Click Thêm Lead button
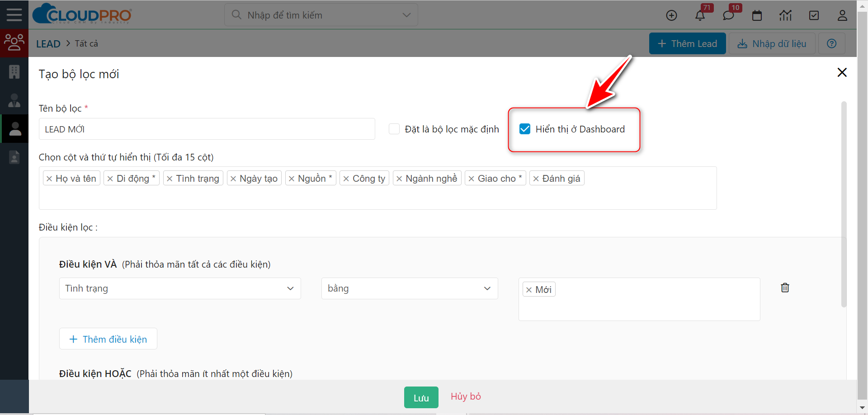The height and width of the screenshot is (415, 868). (x=687, y=43)
